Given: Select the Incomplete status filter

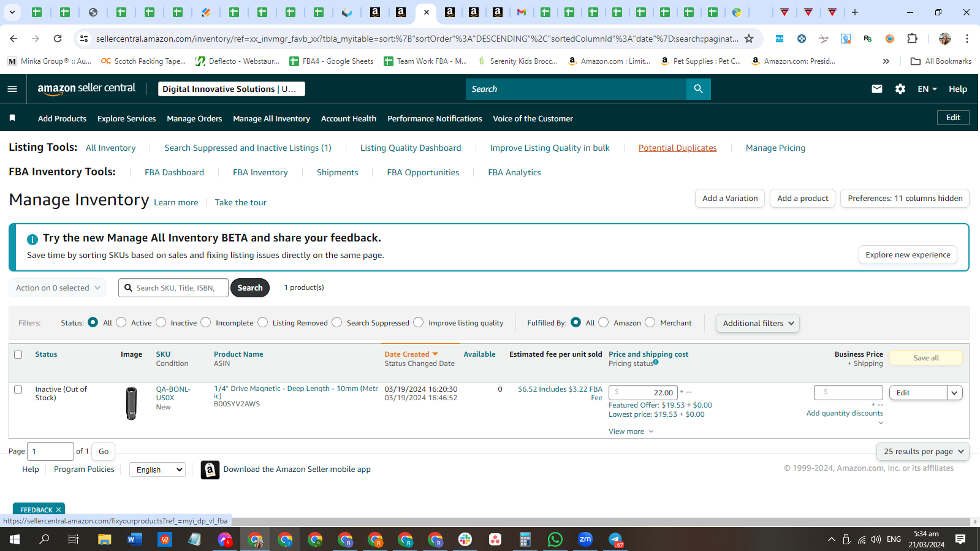Looking at the screenshot, I should coord(206,322).
